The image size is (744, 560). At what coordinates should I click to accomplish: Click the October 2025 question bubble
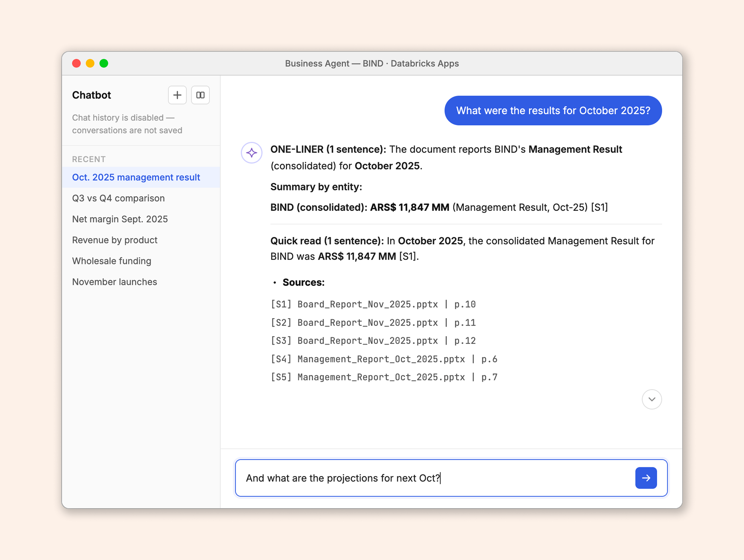(553, 111)
